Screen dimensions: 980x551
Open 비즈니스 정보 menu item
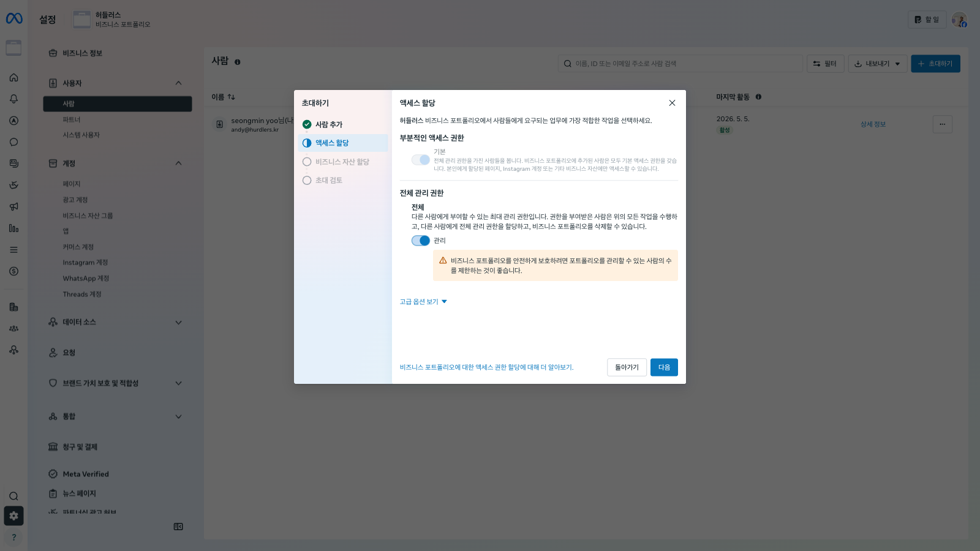coord(82,53)
